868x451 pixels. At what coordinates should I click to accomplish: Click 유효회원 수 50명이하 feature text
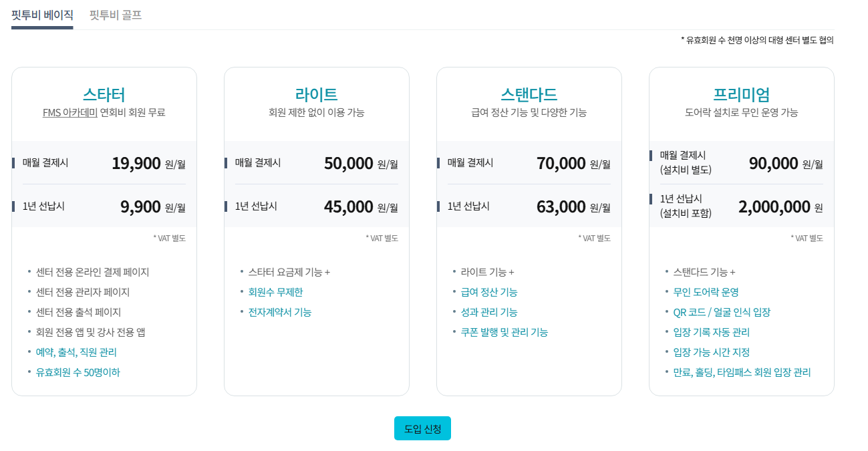click(x=78, y=372)
